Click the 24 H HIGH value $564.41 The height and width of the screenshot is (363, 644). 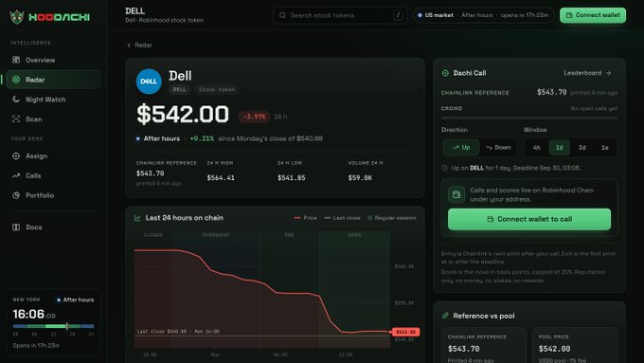pyautogui.click(x=221, y=178)
